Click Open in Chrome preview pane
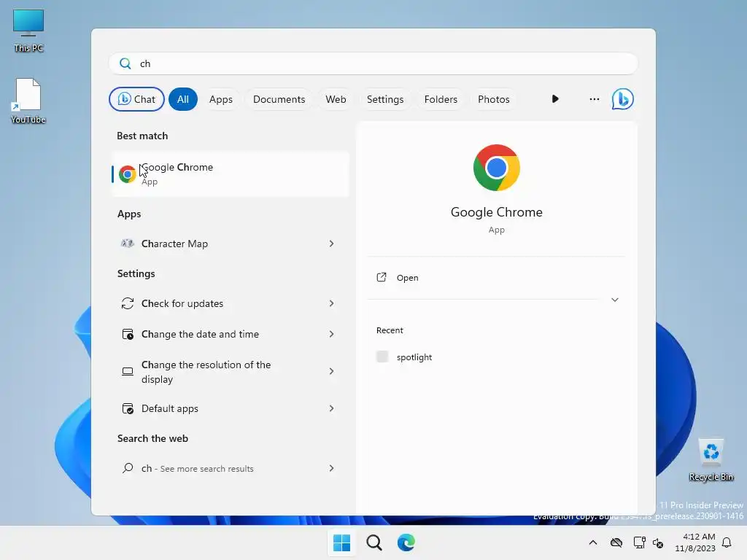 (x=407, y=278)
